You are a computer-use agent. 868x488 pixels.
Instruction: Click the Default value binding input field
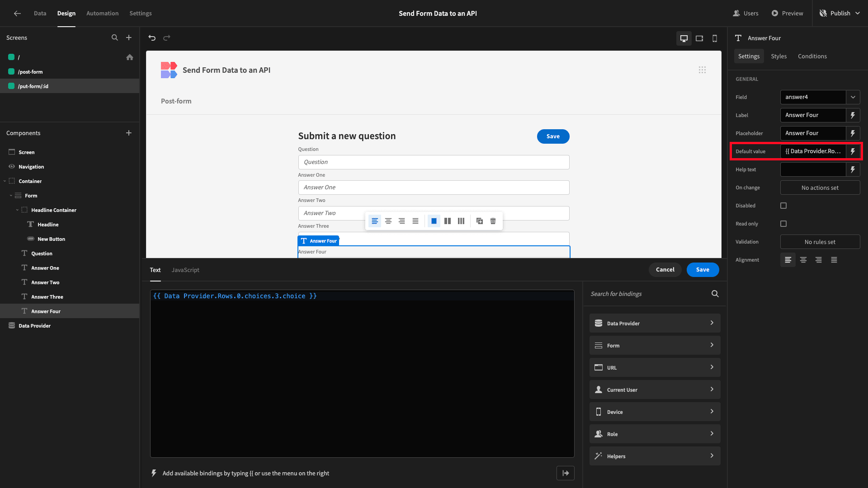814,151
